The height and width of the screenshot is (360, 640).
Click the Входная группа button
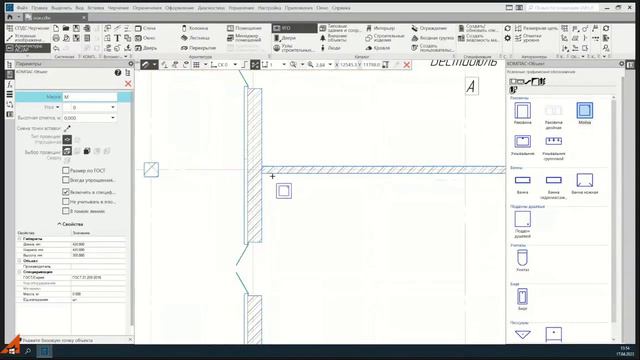click(433, 38)
